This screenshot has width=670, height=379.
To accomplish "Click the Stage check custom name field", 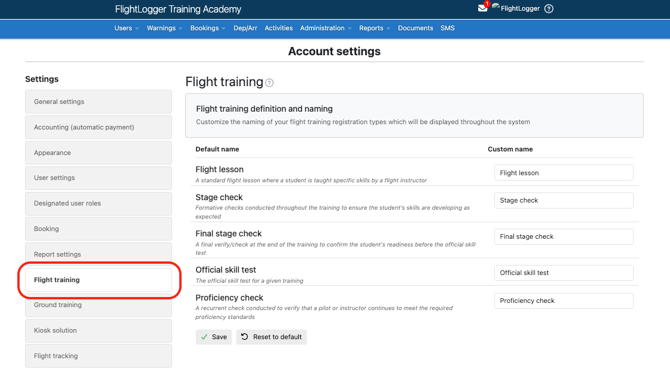I will (x=564, y=200).
